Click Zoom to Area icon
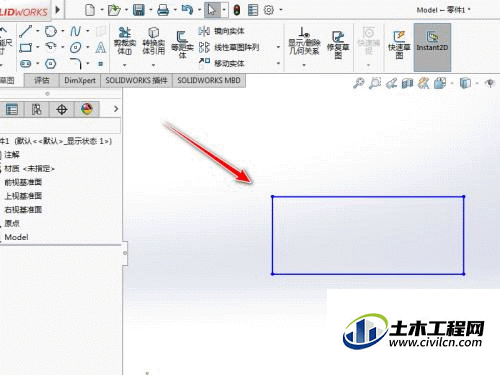The image size is (500, 375). [375, 83]
